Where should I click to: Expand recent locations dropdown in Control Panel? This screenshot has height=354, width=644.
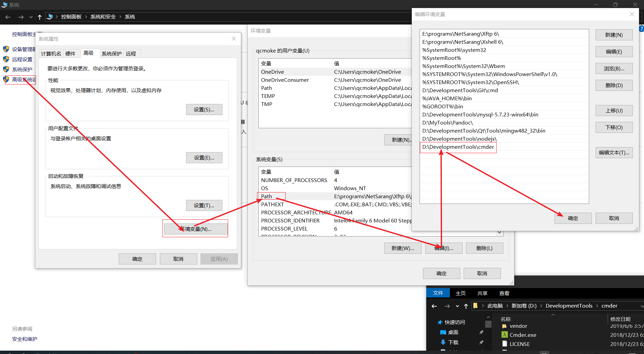[31, 17]
